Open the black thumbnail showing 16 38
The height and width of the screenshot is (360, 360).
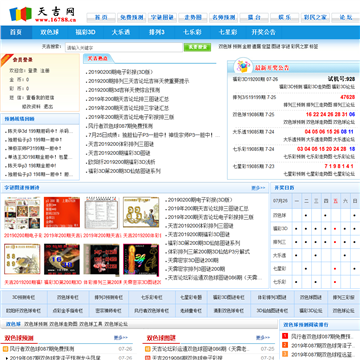point(62,259)
